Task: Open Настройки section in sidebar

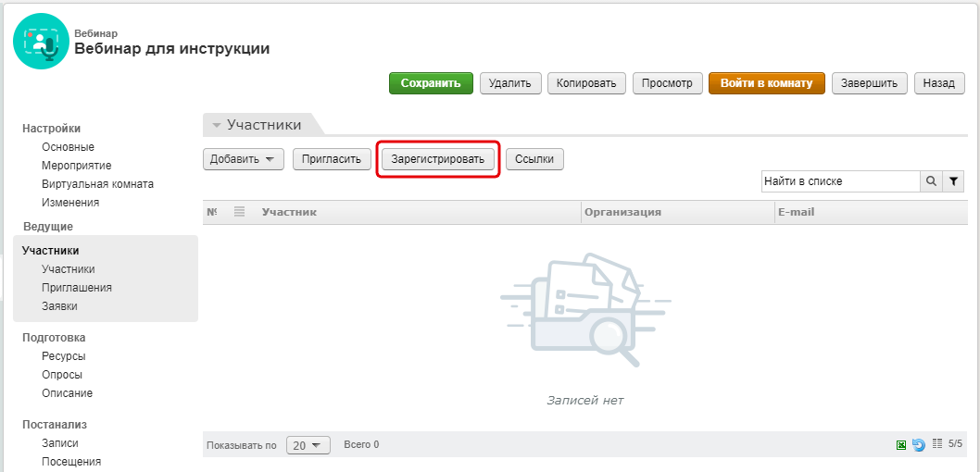Action: (x=51, y=128)
